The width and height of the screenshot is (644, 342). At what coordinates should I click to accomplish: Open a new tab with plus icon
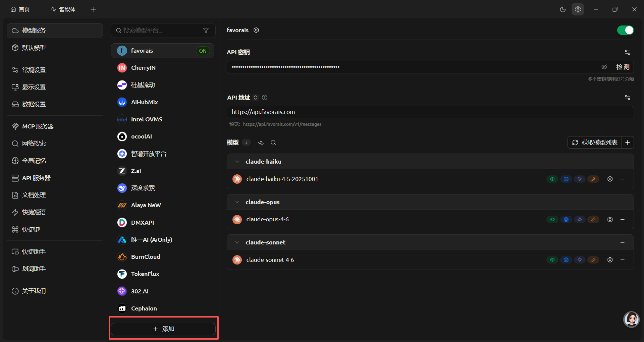[x=93, y=9]
